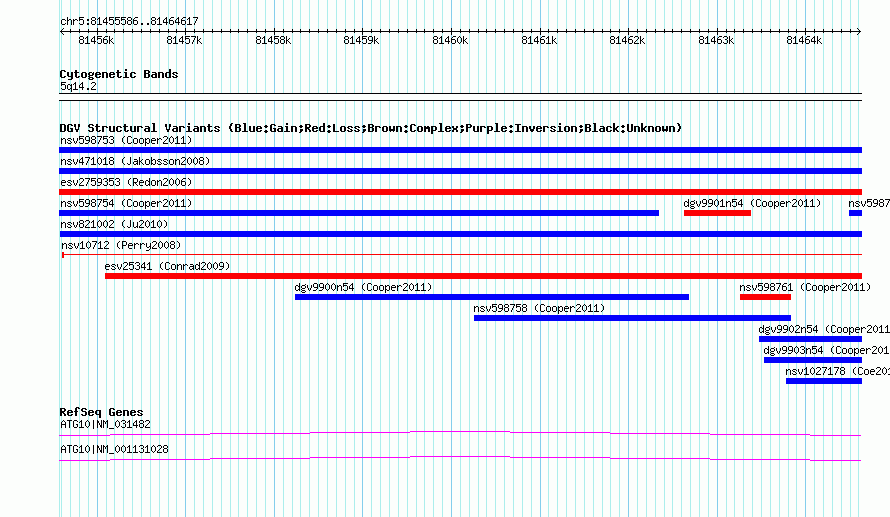Open the esv2759353 (Redon2006) variant label
Image resolution: width=890 pixels, height=517 pixels.
(x=126, y=182)
